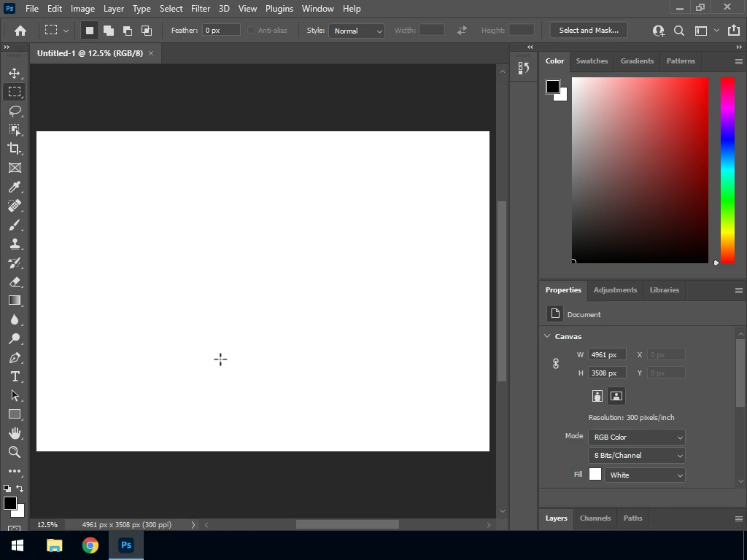The image size is (747, 560).
Task: Collapse the Canvas section
Action: click(x=547, y=336)
